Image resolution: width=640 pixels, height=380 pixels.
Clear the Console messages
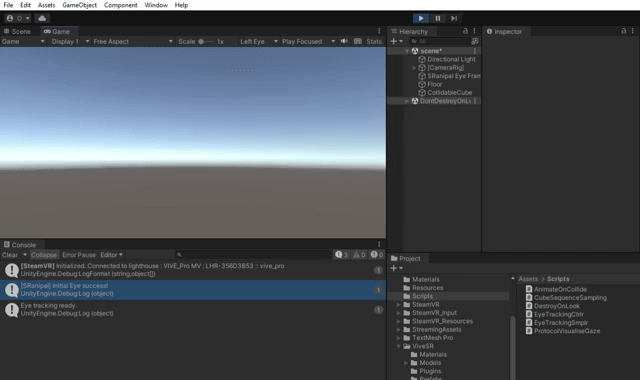point(10,255)
